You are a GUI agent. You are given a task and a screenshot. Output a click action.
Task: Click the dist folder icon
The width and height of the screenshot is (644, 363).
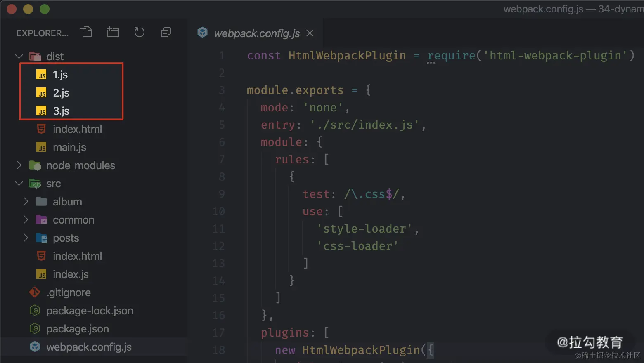(35, 56)
